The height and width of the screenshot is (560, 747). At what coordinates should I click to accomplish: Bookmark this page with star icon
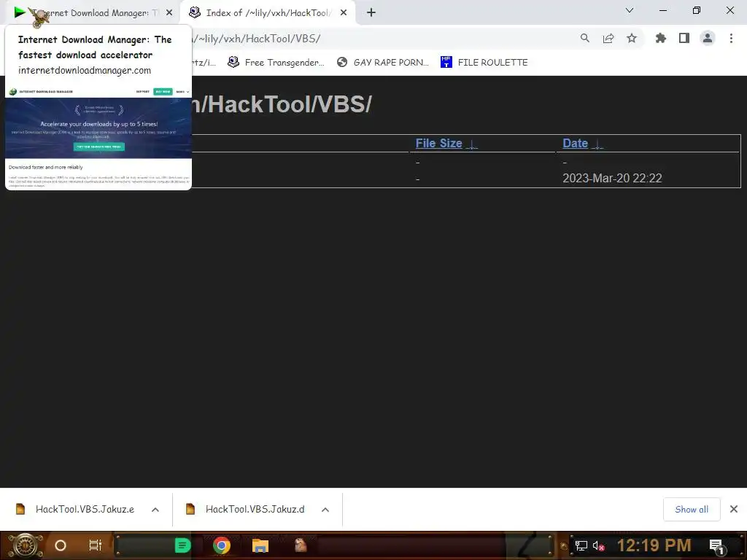click(632, 39)
